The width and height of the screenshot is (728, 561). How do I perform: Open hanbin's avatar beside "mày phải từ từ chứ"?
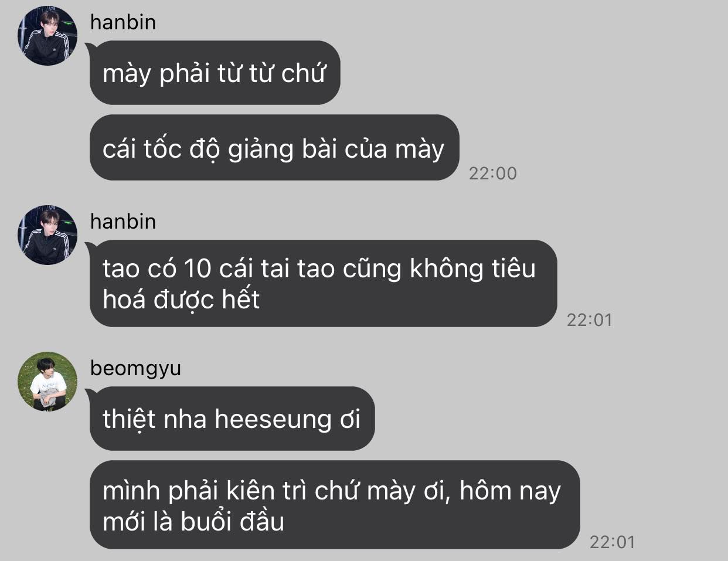(47, 36)
